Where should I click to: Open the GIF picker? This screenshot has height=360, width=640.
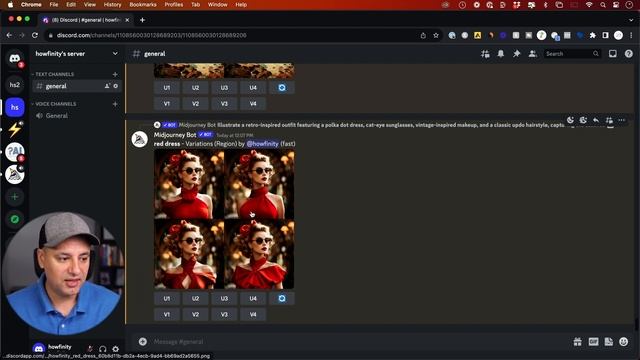point(593,342)
